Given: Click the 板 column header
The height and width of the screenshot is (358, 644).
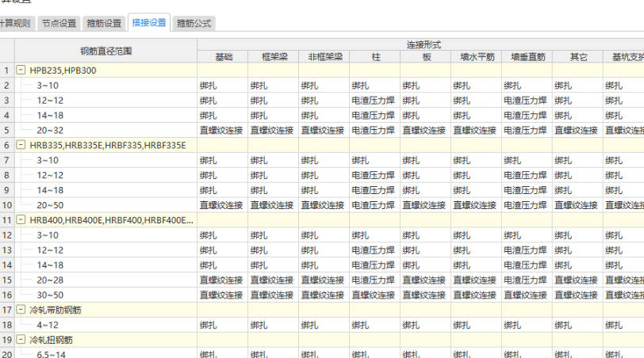Looking at the screenshot, I should coord(426,57).
